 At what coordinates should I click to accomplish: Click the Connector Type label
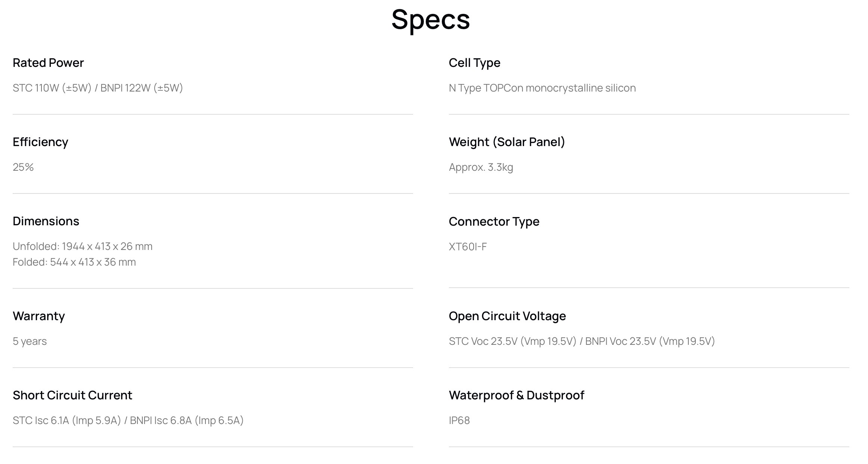[x=494, y=222]
